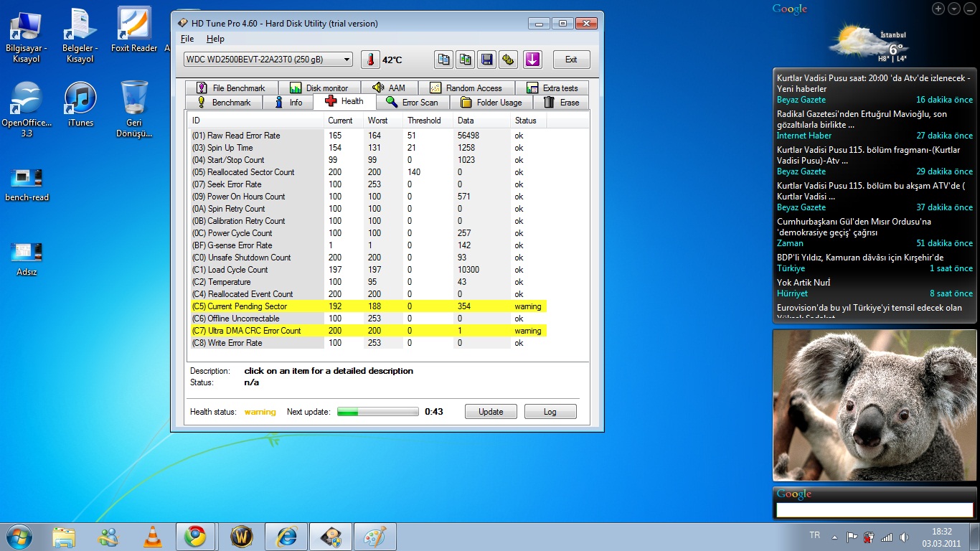Viewport: 980px width, 551px height.
Task: Click the Status column header
Action: (x=528, y=121)
